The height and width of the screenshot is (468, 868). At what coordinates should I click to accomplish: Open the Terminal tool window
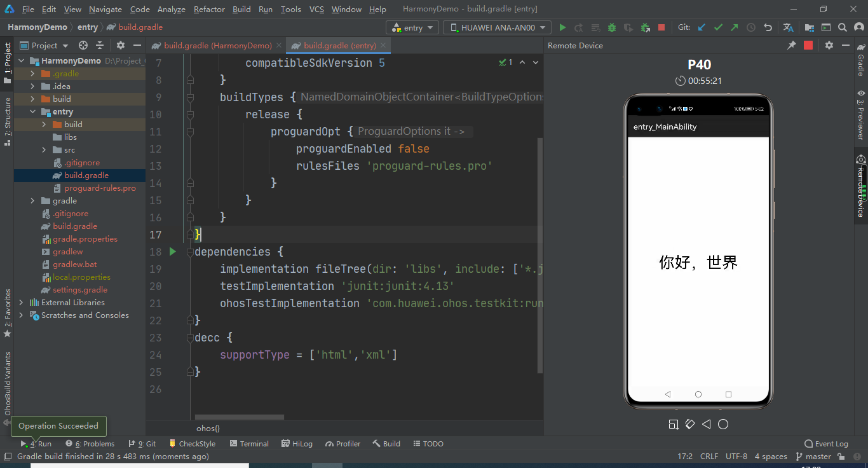pos(249,444)
